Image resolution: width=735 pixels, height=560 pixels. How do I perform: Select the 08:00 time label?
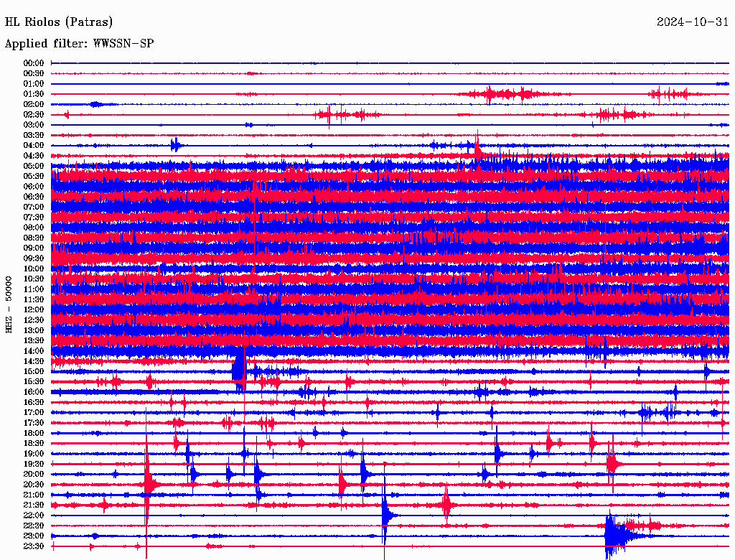point(34,228)
